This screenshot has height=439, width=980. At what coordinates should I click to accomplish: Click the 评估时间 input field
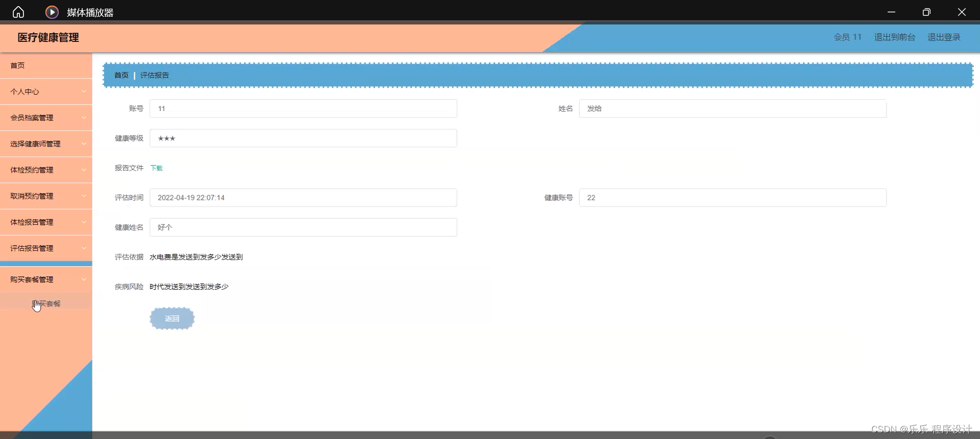(x=303, y=198)
